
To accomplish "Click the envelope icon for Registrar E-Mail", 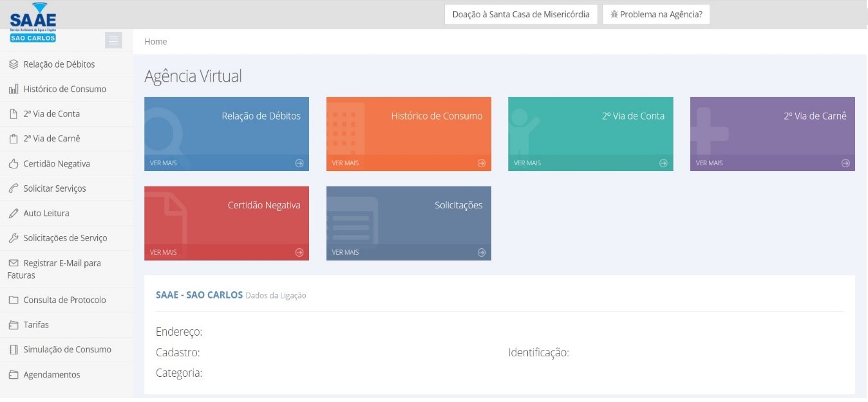I will [x=14, y=263].
